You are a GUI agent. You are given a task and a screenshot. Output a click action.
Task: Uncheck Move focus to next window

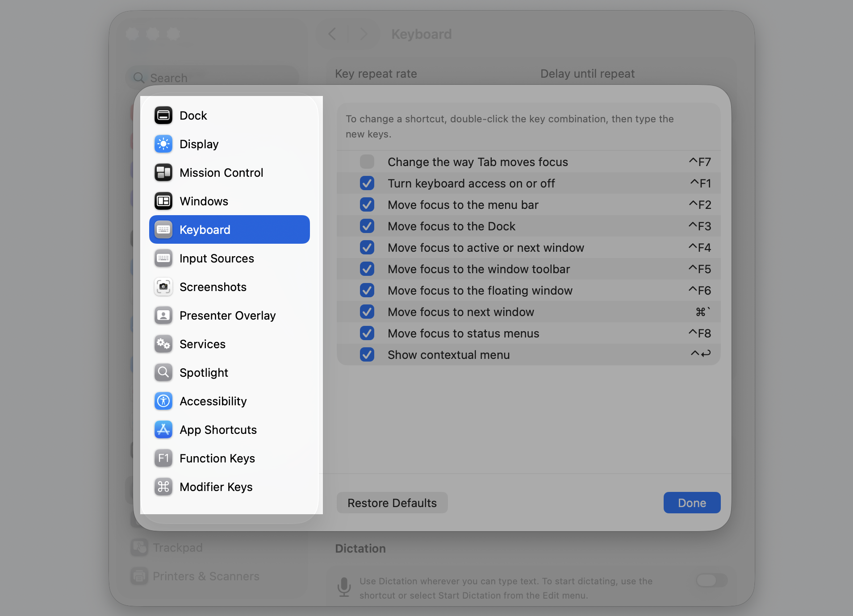pos(367,312)
